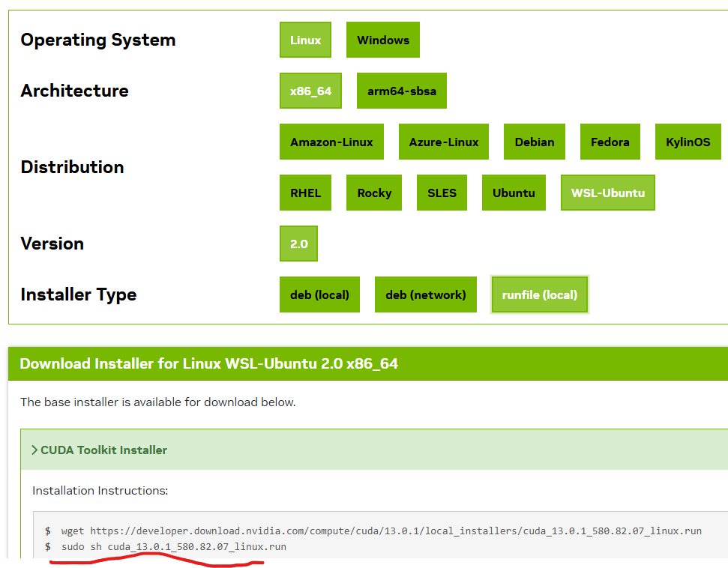Click the wget download command line
The image size is (728, 568).
pos(381,531)
